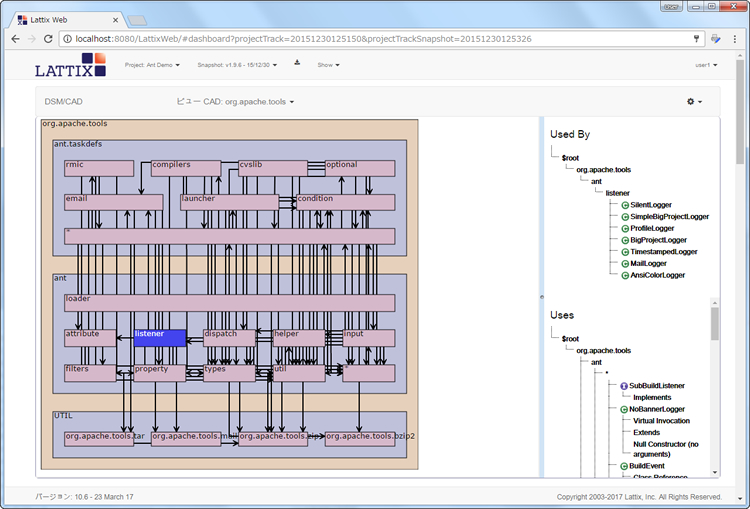Click the AnsiColorLogger class icon

click(625, 276)
